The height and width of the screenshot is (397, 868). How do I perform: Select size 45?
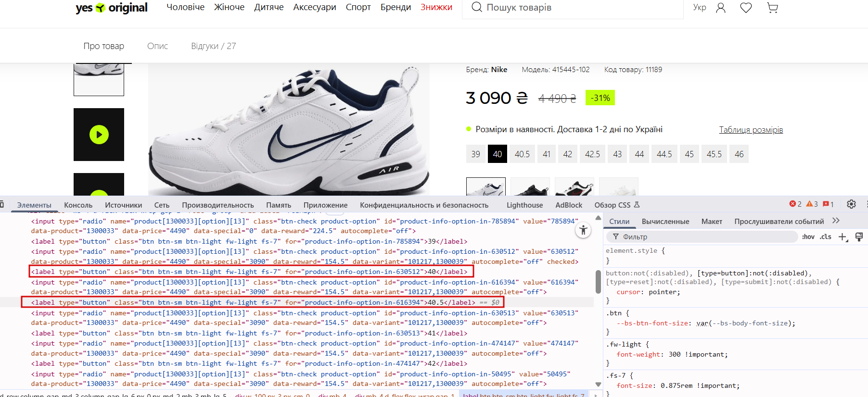tap(689, 154)
